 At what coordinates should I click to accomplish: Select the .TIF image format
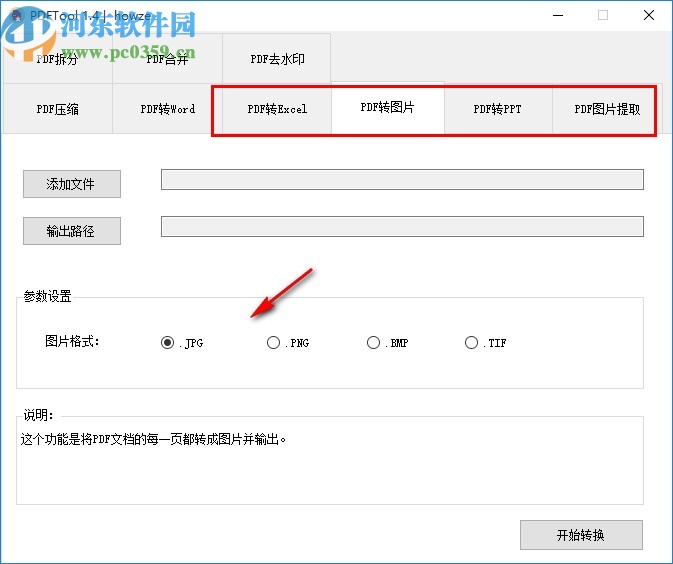(486, 343)
